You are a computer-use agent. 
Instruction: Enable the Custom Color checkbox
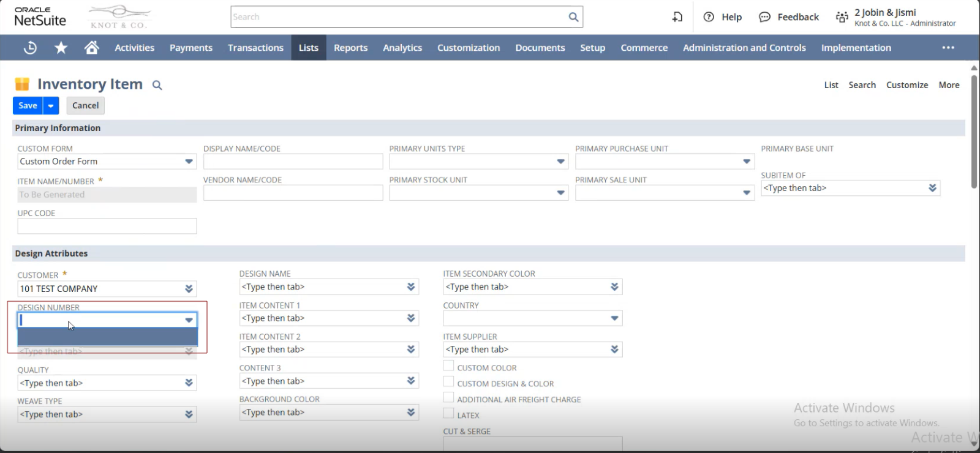(449, 366)
